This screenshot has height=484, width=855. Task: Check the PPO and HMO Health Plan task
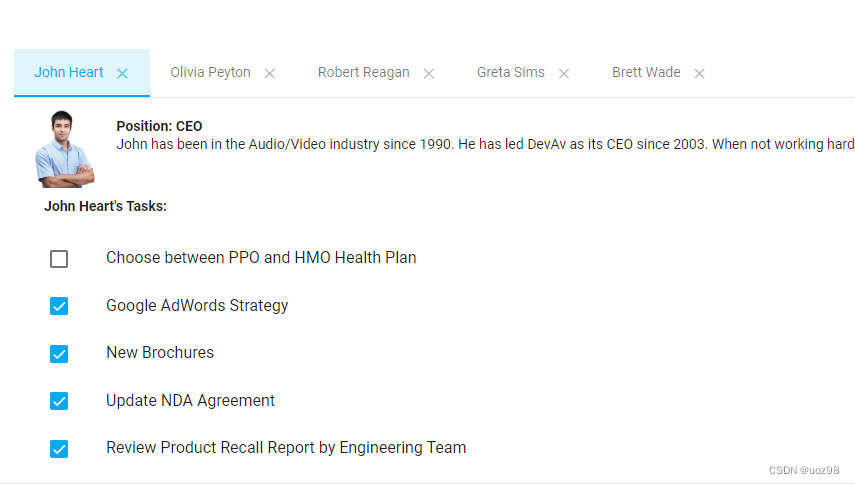(59, 258)
